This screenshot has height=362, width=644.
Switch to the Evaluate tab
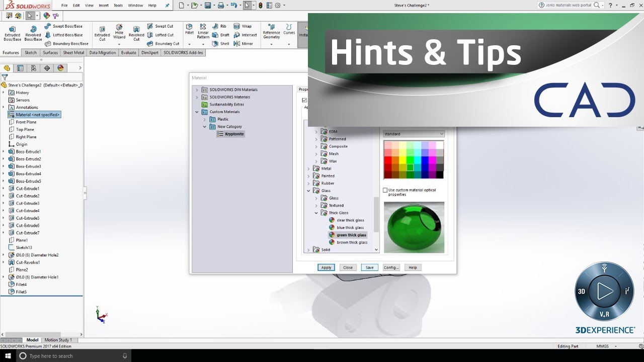[x=128, y=52]
